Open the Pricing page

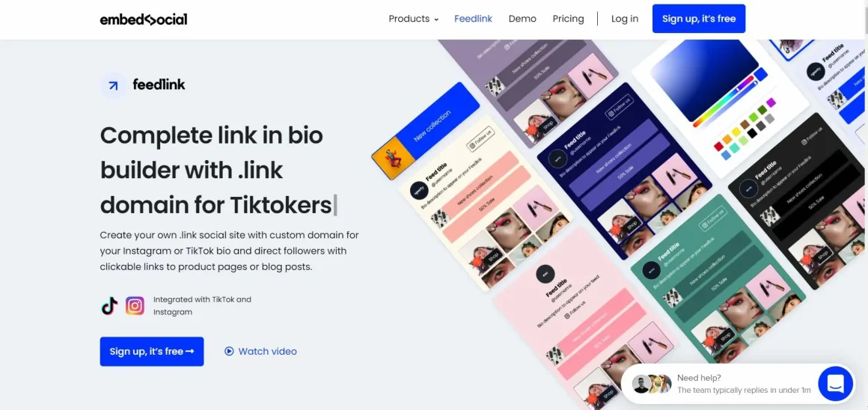coord(568,19)
